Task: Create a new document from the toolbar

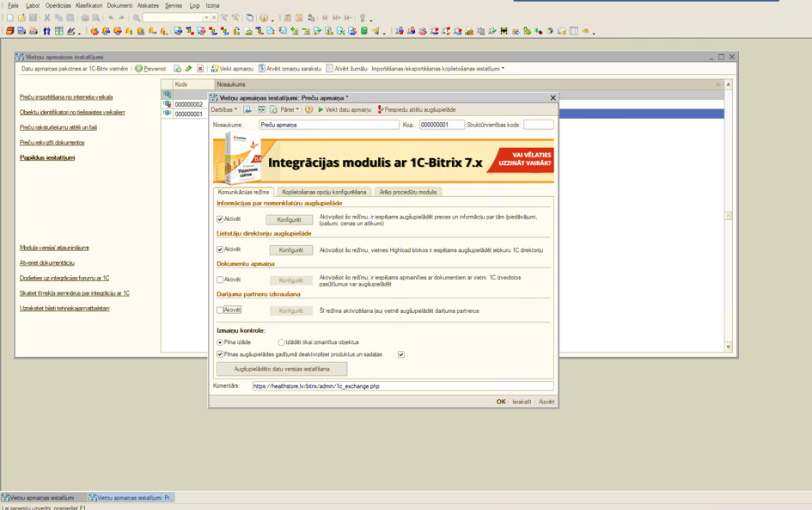Action: point(9,17)
